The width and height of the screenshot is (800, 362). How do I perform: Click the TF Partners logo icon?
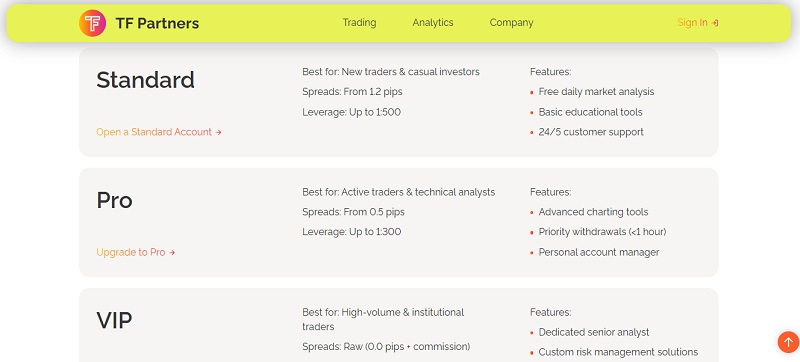tap(92, 23)
